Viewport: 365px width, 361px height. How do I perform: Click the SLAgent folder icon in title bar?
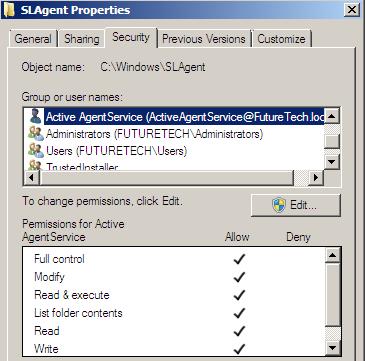pyautogui.click(x=9, y=10)
